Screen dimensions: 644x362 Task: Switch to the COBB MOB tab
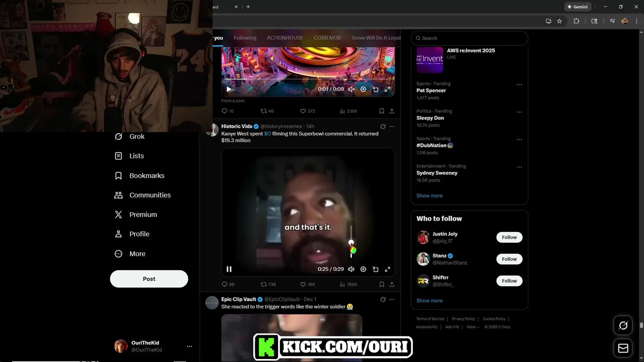coord(327,38)
